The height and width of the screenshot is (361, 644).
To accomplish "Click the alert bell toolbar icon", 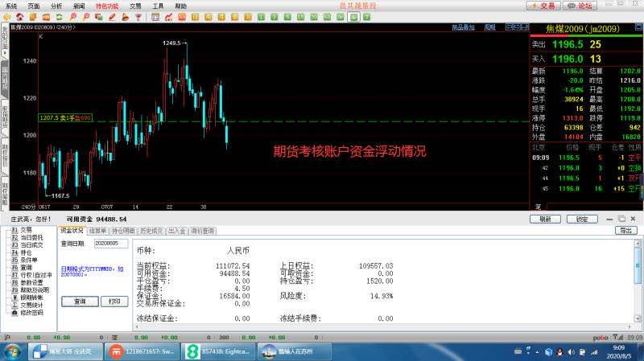I will tap(126, 17).
